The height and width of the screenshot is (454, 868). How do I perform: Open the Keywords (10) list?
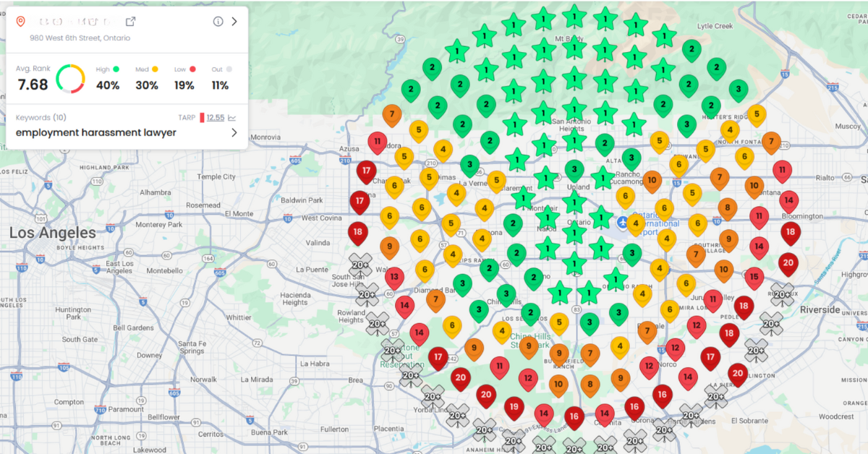coord(41,117)
